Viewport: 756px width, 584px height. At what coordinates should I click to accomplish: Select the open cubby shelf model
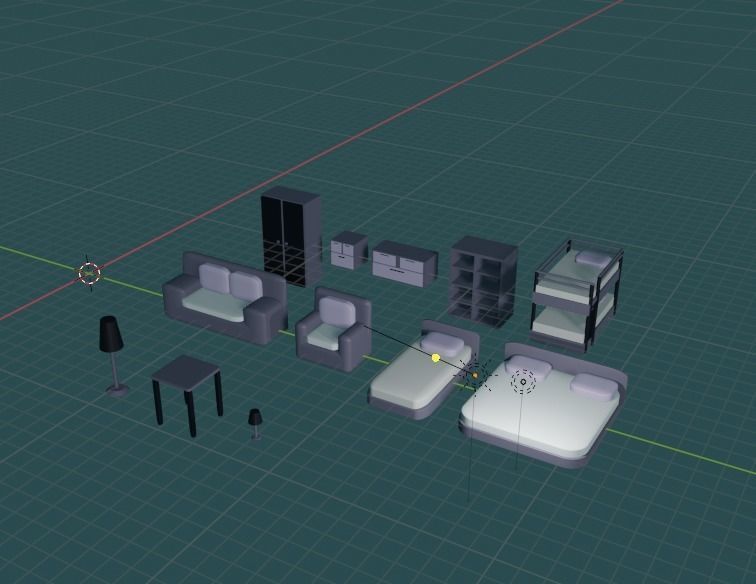484,281
